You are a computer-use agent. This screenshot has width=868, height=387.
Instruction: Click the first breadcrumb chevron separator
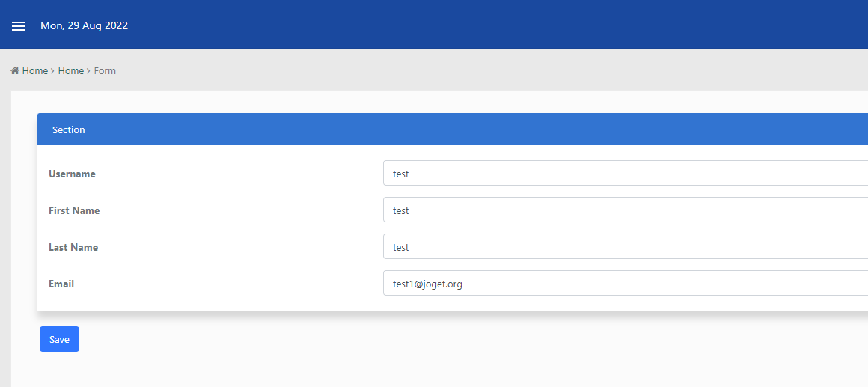tap(52, 71)
